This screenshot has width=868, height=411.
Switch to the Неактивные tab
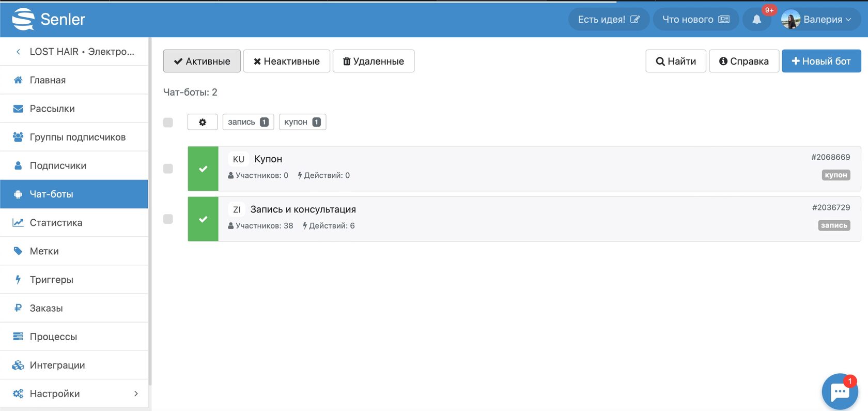287,61
